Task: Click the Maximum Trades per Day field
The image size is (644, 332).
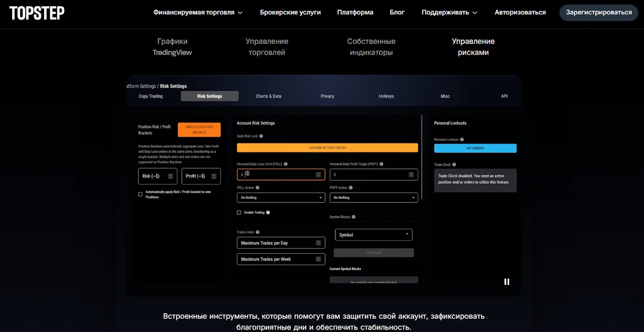Action: (281, 243)
